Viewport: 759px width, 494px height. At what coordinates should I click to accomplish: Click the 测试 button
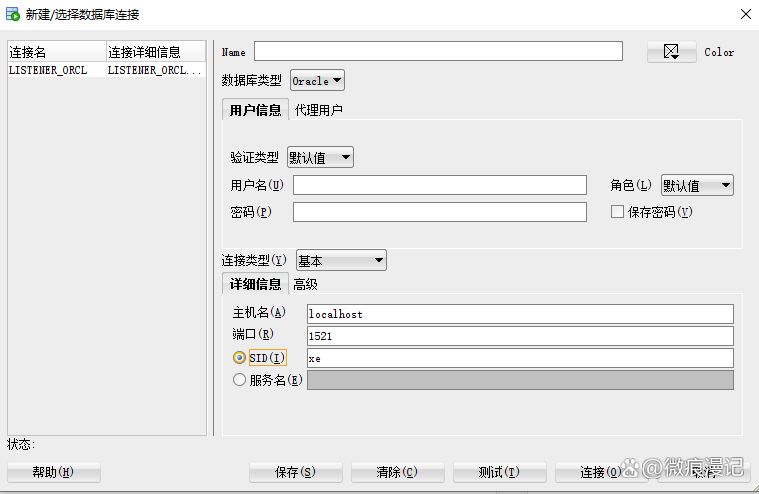tap(500, 472)
